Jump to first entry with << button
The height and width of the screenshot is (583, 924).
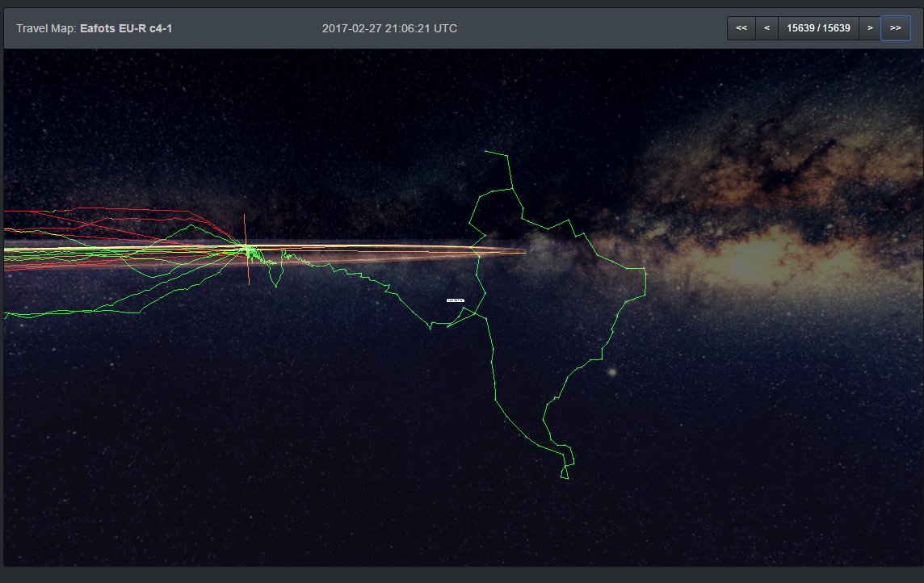pos(741,28)
